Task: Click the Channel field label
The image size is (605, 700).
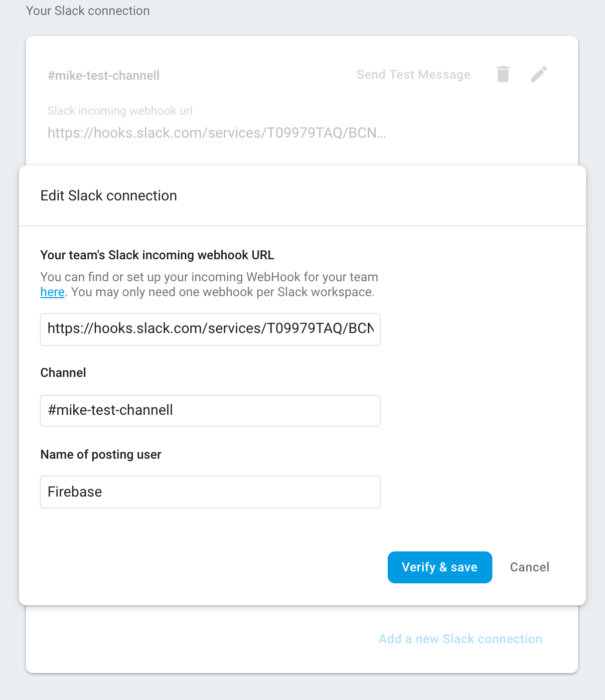Action: pyautogui.click(x=63, y=372)
